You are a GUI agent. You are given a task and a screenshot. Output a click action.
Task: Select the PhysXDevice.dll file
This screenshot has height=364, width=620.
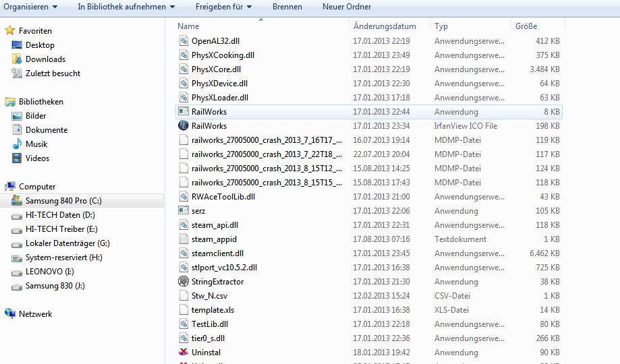(x=219, y=84)
